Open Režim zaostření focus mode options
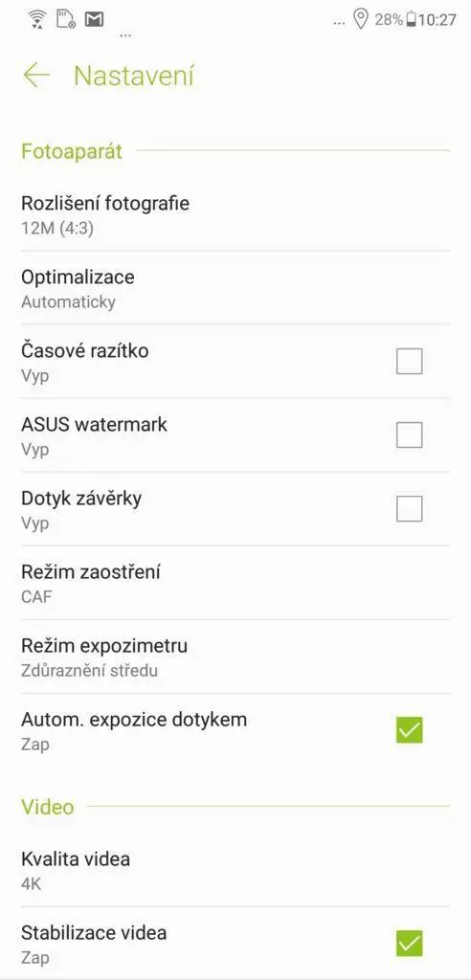This screenshot has height=980, width=471. coord(235,583)
